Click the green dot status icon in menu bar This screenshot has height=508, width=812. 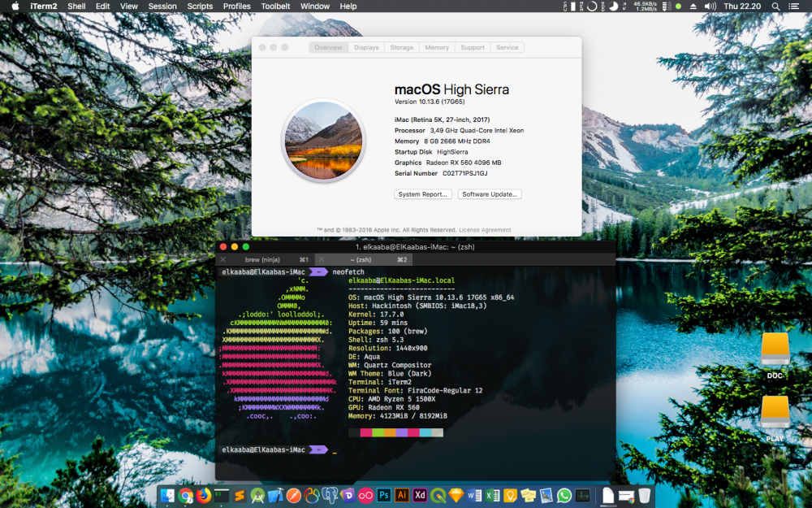(678, 7)
